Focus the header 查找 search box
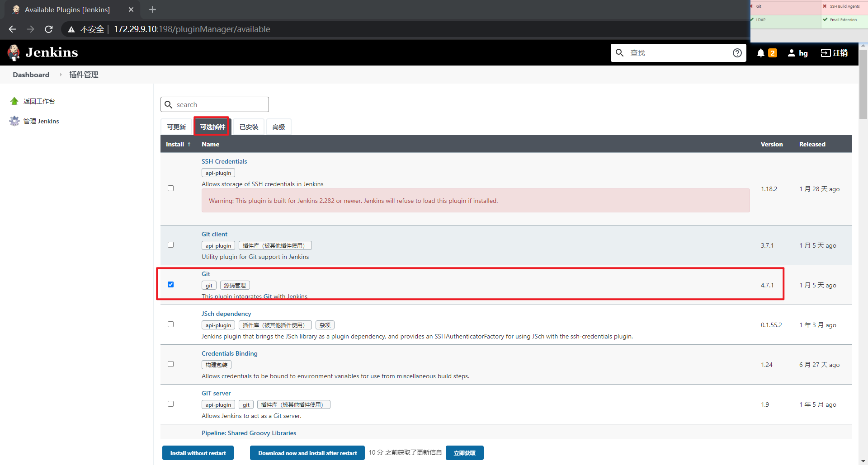Image resolution: width=868 pixels, height=465 pixels. point(678,53)
